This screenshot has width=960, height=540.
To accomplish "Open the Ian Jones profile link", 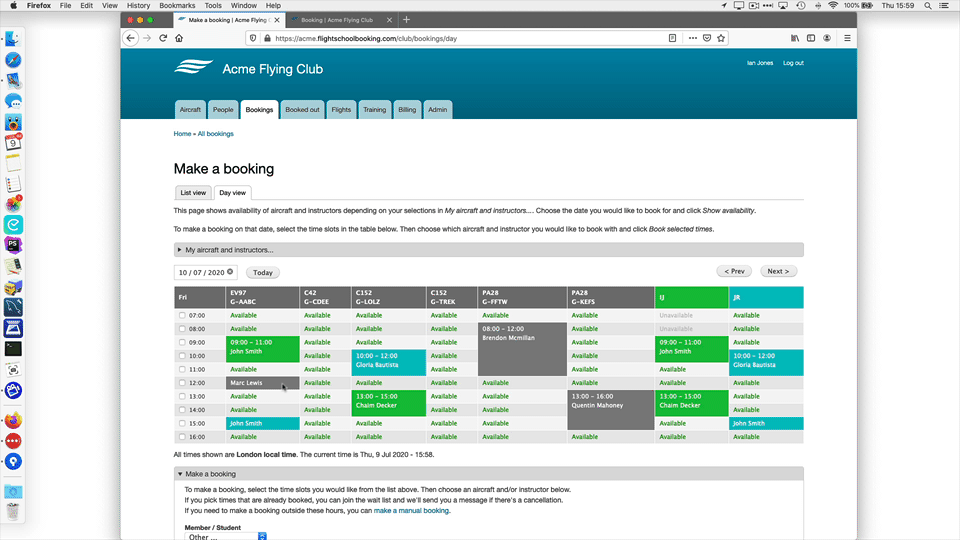I will pyautogui.click(x=760, y=63).
